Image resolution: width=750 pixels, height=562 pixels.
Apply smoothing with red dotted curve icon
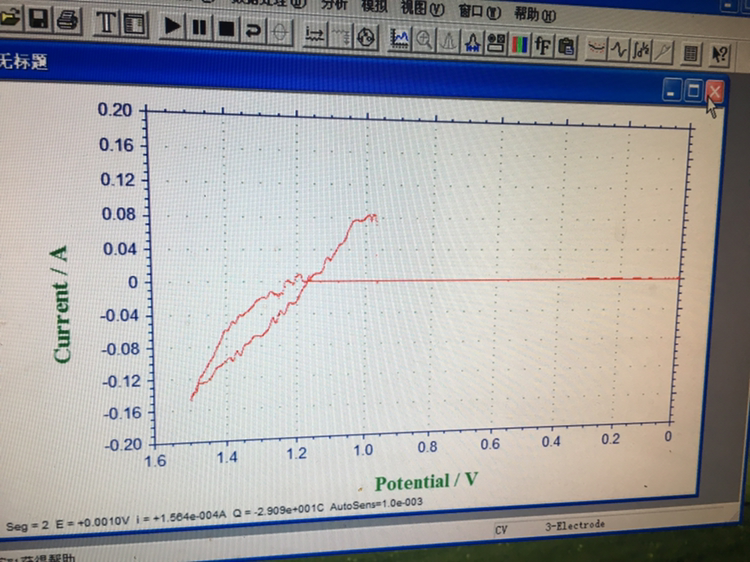(x=596, y=49)
